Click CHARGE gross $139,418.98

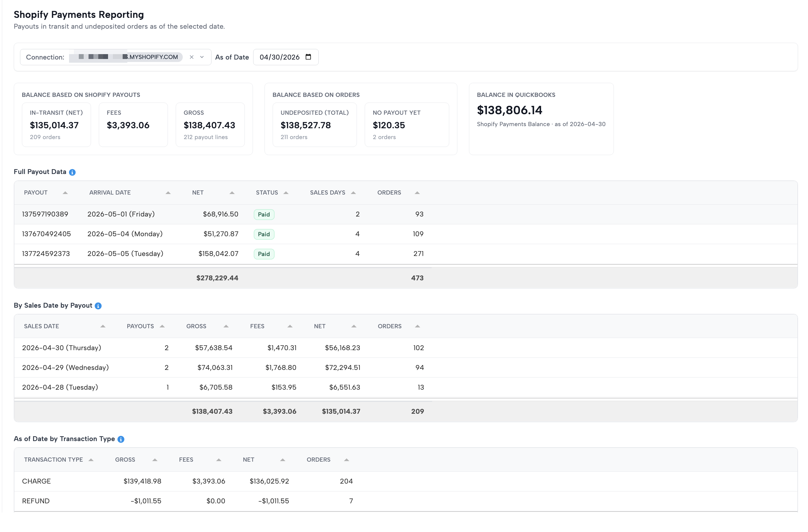coord(142,481)
